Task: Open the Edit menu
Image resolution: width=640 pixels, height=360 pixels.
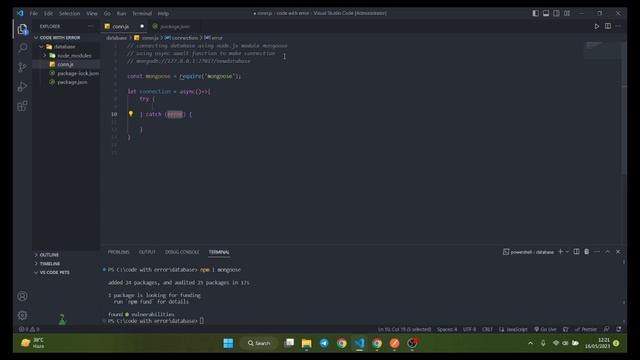Action: coord(48,13)
